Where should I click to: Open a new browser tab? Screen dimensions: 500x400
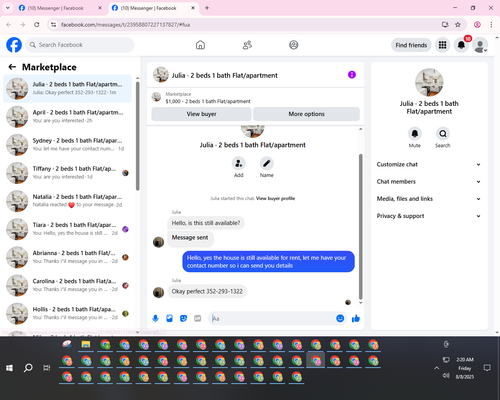point(207,8)
